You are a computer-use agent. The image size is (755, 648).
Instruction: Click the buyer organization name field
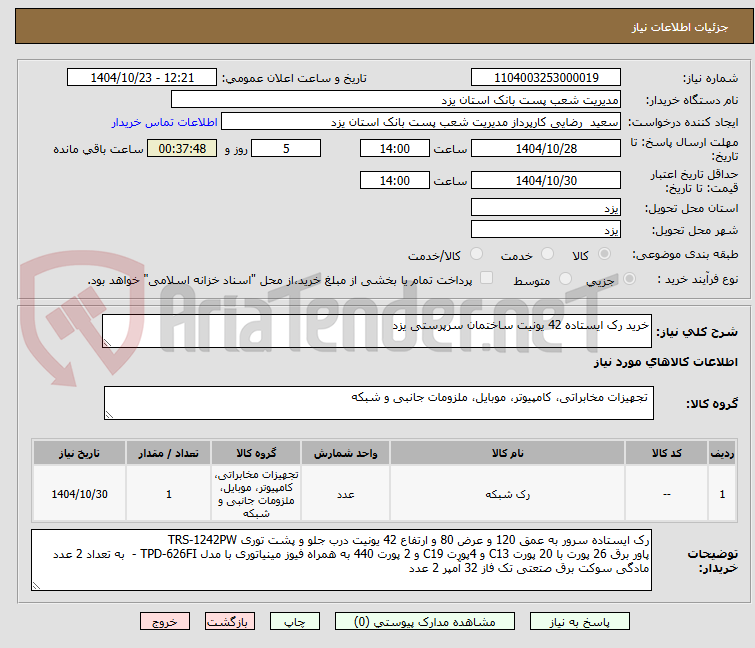pyautogui.click(x=395, y=100)
